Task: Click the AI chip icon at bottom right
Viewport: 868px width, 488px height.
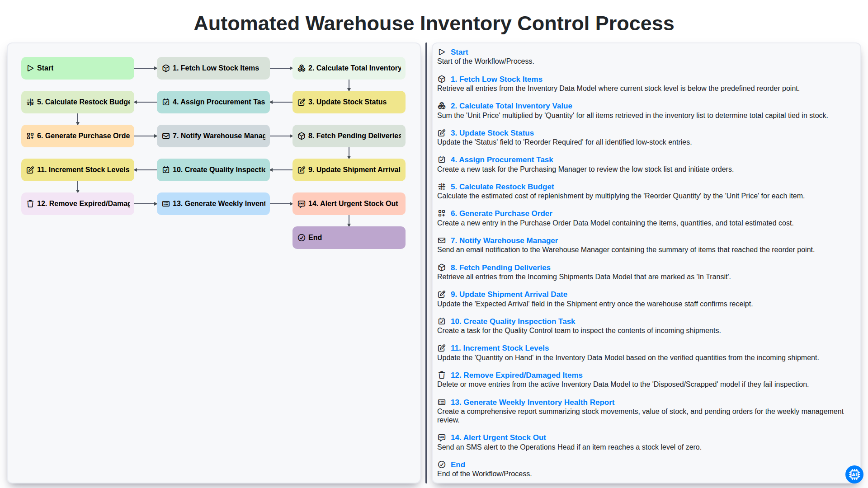Action: coord(854,474)
